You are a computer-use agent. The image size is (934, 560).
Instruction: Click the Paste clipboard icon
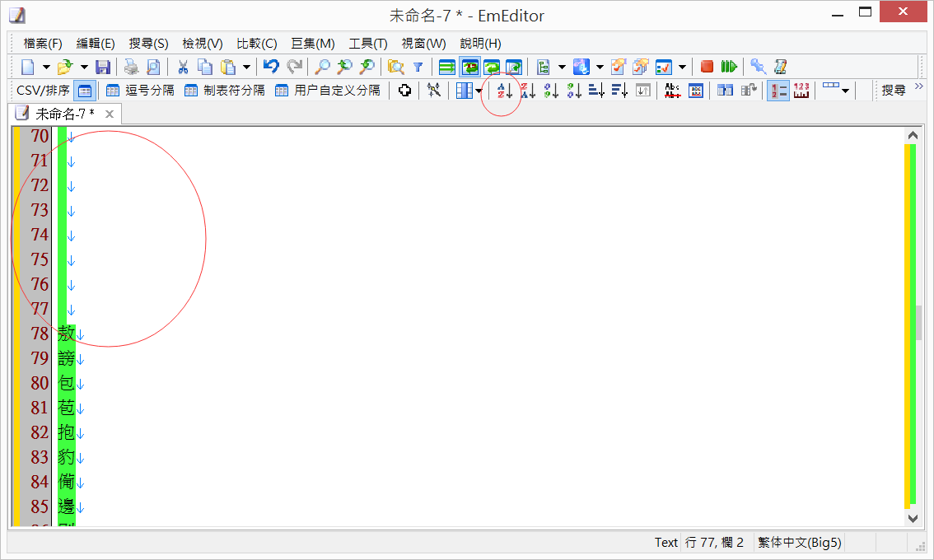coord(228,67)
